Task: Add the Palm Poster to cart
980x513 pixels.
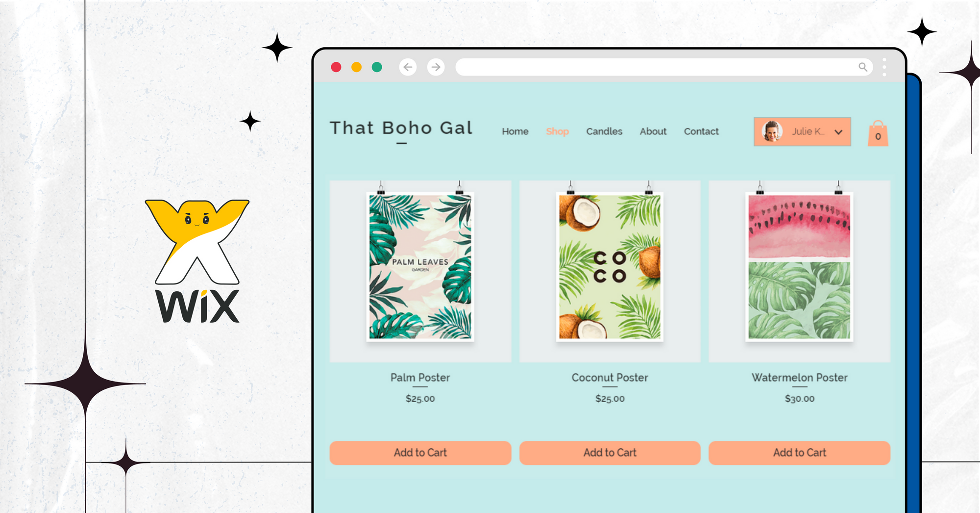Action: point(420,453)
